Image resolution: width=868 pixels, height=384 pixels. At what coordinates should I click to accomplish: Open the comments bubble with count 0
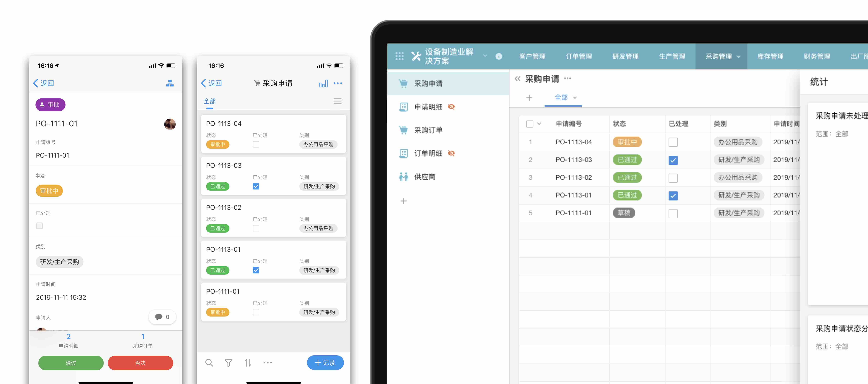click(162, 317)
